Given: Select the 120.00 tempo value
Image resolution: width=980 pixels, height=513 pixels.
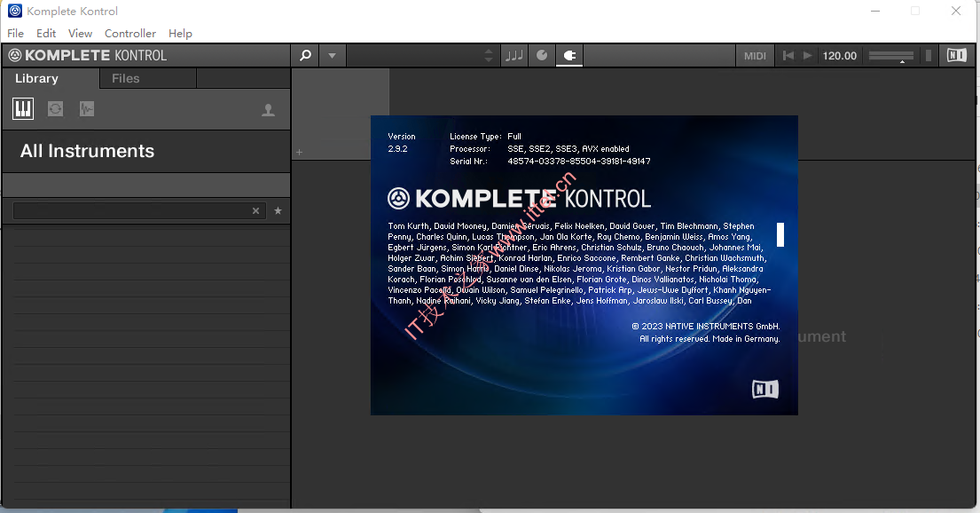Looking at the screenshot, I should 839,56.
